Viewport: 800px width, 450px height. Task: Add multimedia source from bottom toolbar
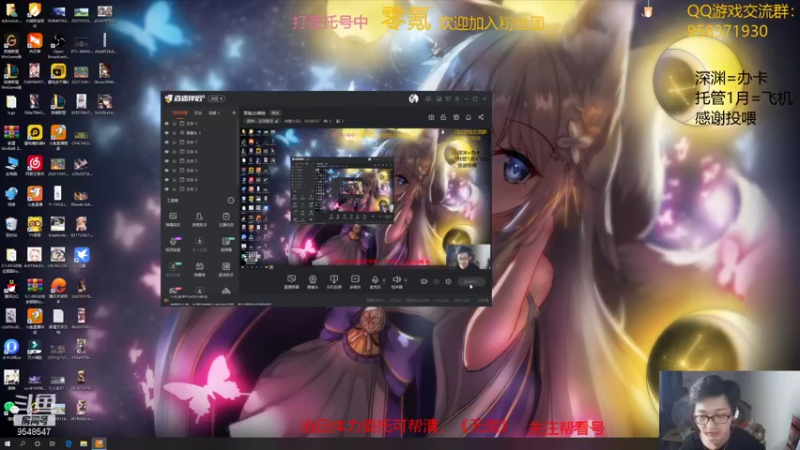coord(355,282)
